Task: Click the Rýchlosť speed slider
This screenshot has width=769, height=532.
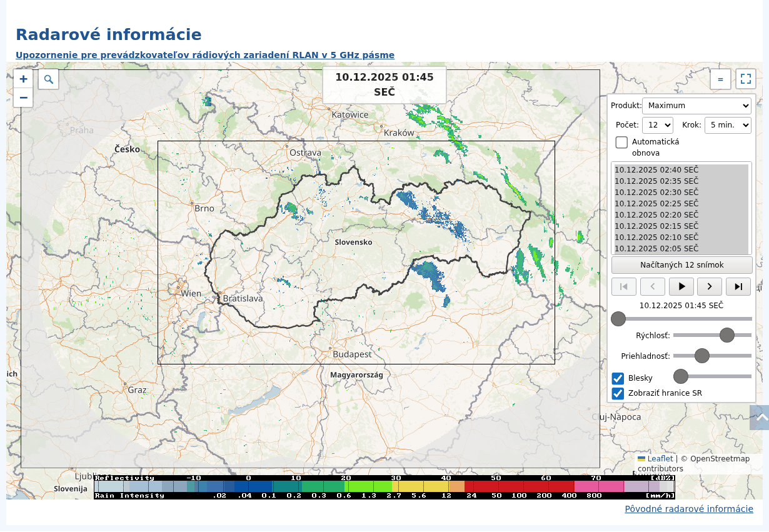Action: 712,335
